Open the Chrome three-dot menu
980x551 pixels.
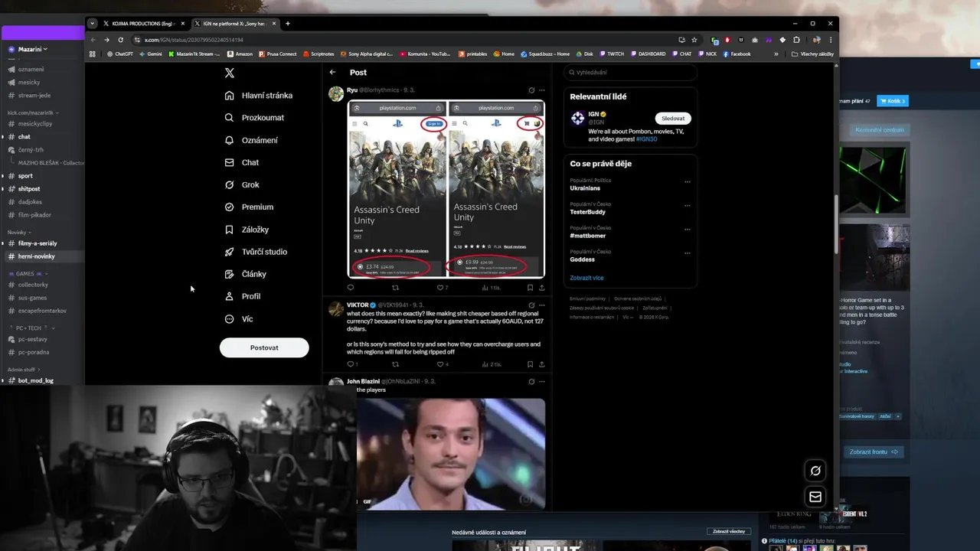pyautogui.click(x=831, y=40)
